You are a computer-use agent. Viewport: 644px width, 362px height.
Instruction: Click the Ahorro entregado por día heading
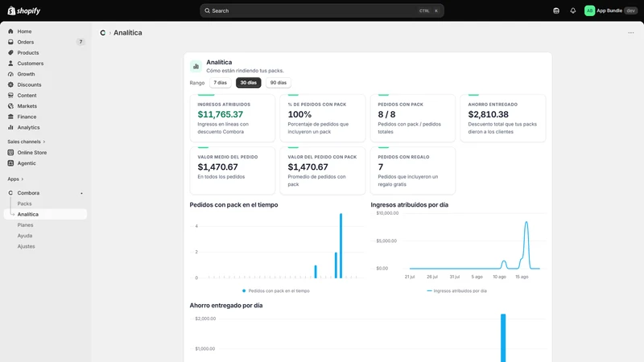click(226, 306)
